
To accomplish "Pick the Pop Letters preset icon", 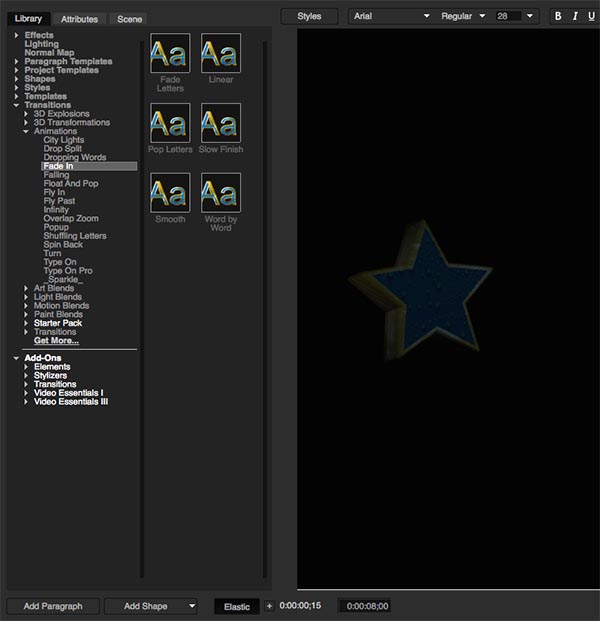I will [170, 123].
